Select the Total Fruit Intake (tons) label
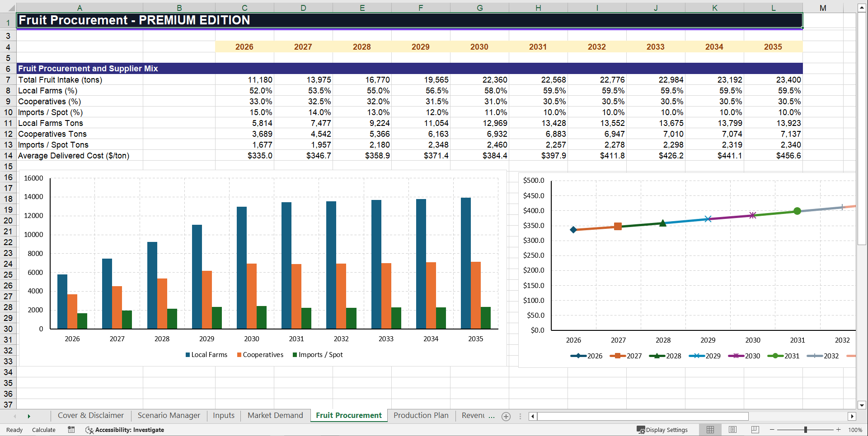 click(x=80, y=80)
